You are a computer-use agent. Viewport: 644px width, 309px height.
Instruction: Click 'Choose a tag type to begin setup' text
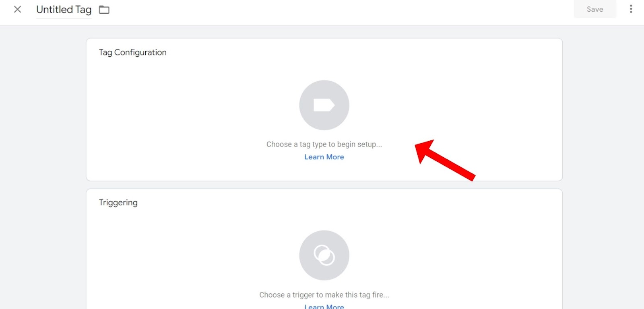(324, 144)
